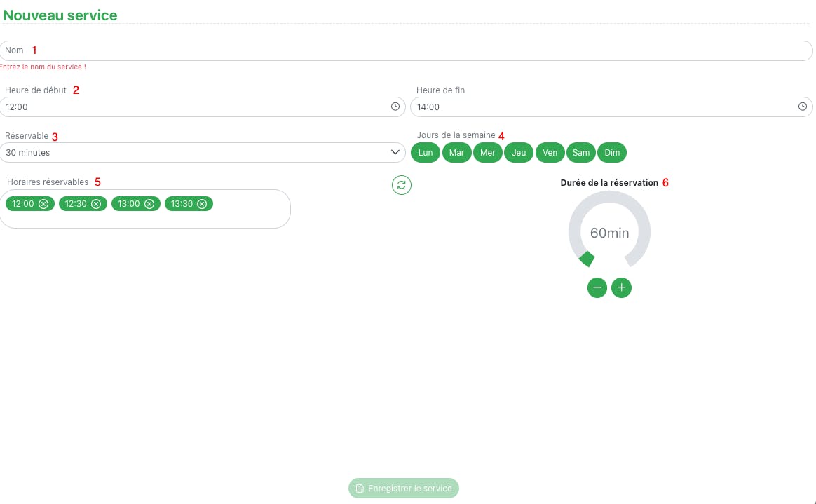816x504 pixels.
Task: Toggle Lun weekday off
Action: pyautogui.click(x=426, y=153)
